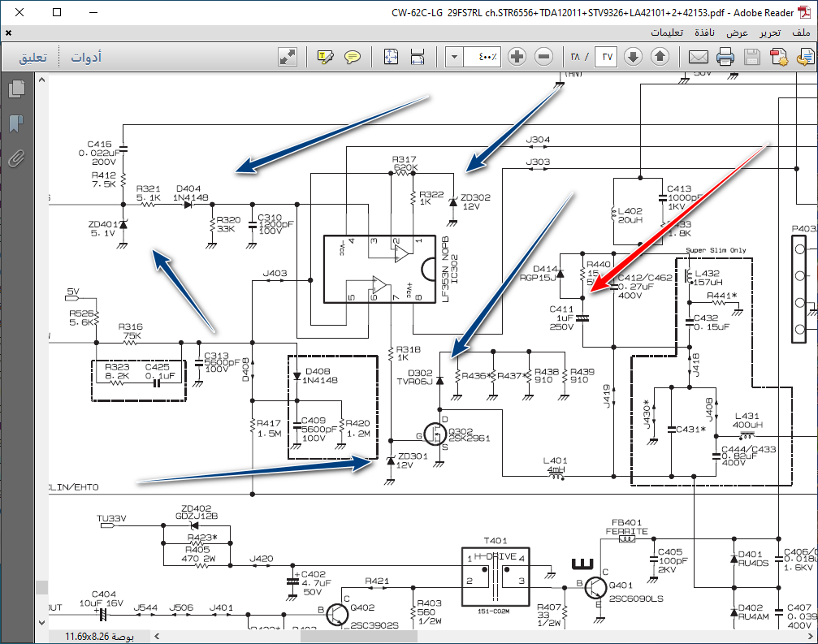818x644 pixels.
Task: Click the horizontal scrollbar right arrow
Action: (x=812, y=636)
